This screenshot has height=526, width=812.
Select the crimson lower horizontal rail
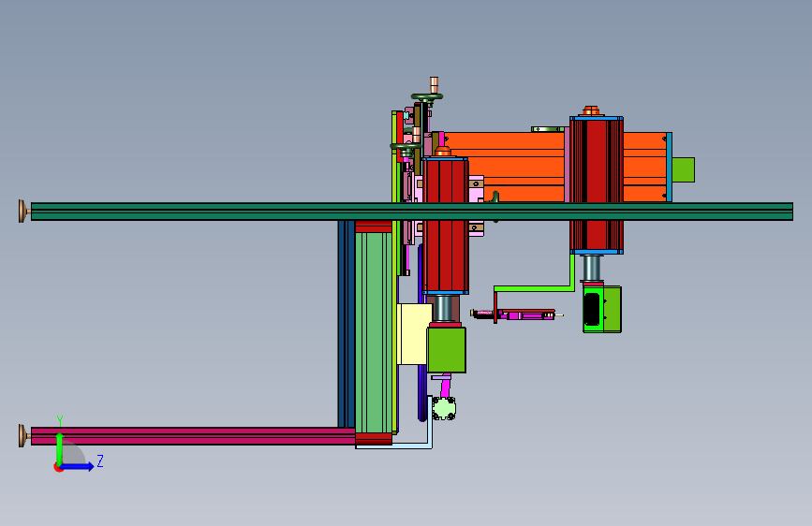click(x=193, y=436)
